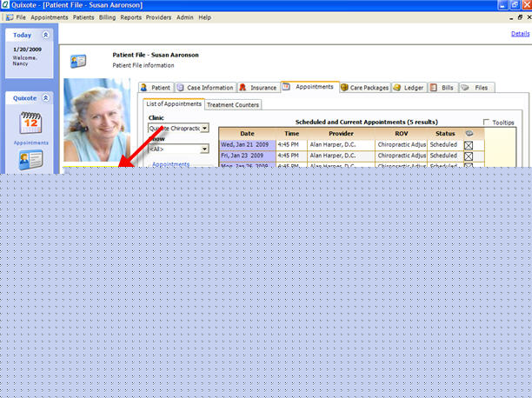Click the Details link
Image resolution: width=532 pixels, height=398 pixels.
[520, 33]
